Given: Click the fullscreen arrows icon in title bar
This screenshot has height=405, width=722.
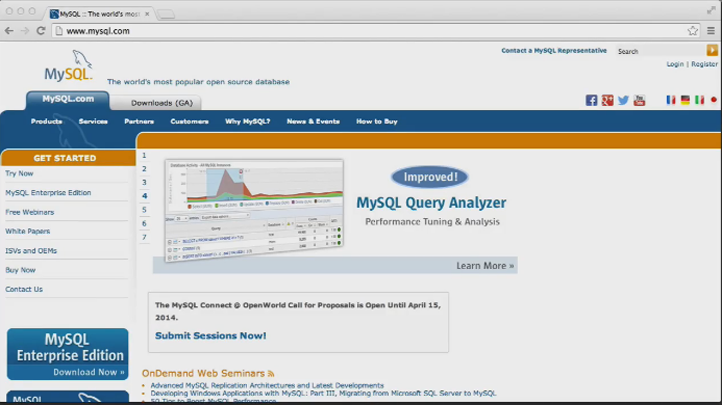Looking at the screenshot, I should (711, 10).
